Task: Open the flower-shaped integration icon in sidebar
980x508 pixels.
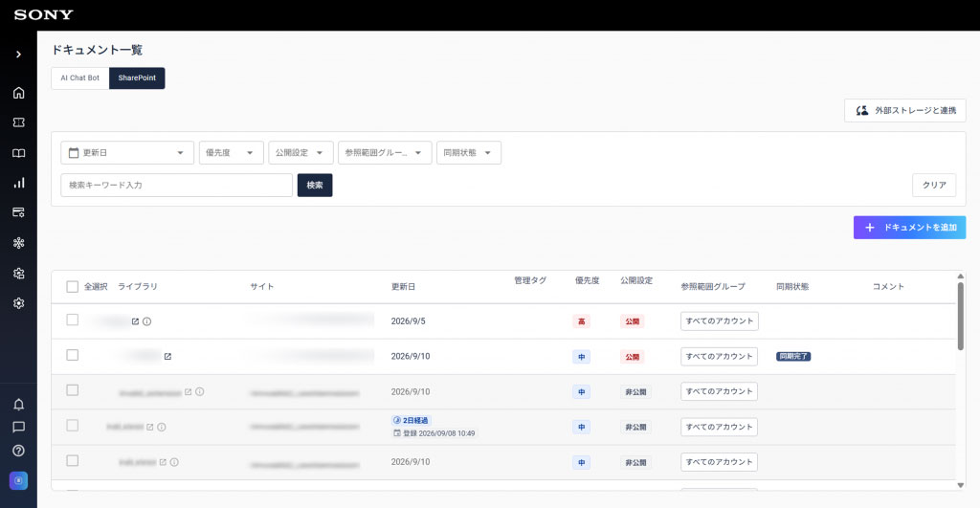Action: click(19, 243)
